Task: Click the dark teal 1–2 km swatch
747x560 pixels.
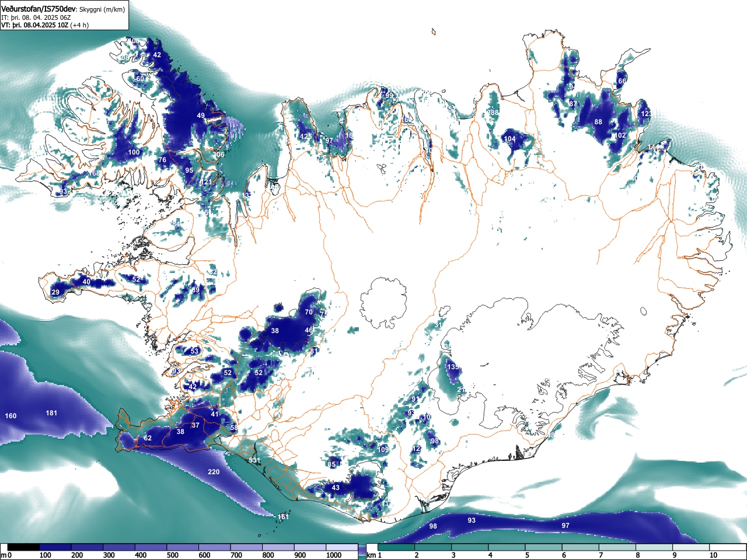Action: click(397, 547)
